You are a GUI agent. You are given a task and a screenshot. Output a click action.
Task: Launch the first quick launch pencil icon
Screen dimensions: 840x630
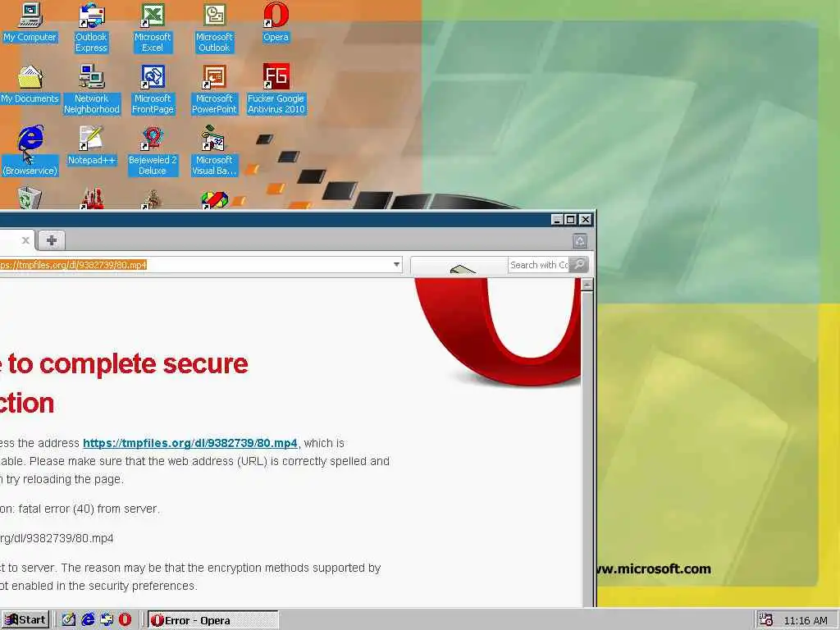point(69,620)
